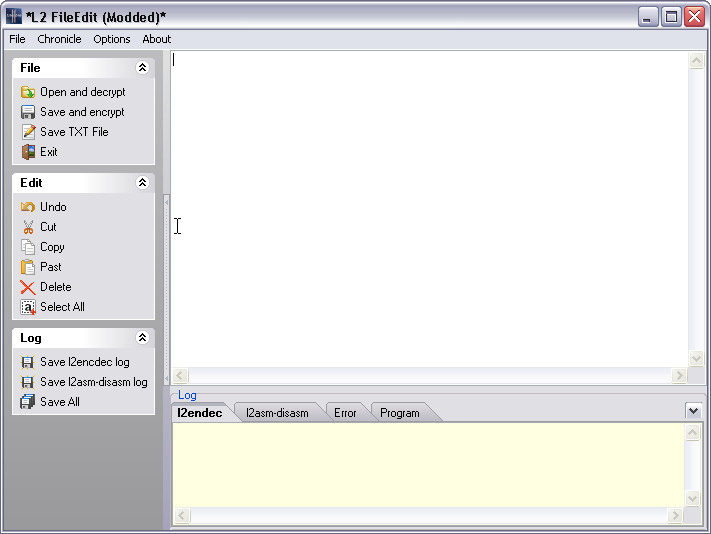Open the Options menu

coord(112,39)
